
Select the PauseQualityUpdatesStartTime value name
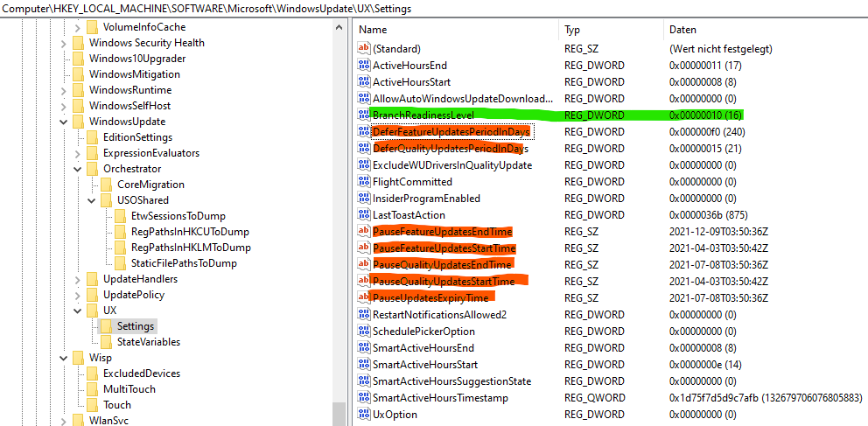click(444, 281)
